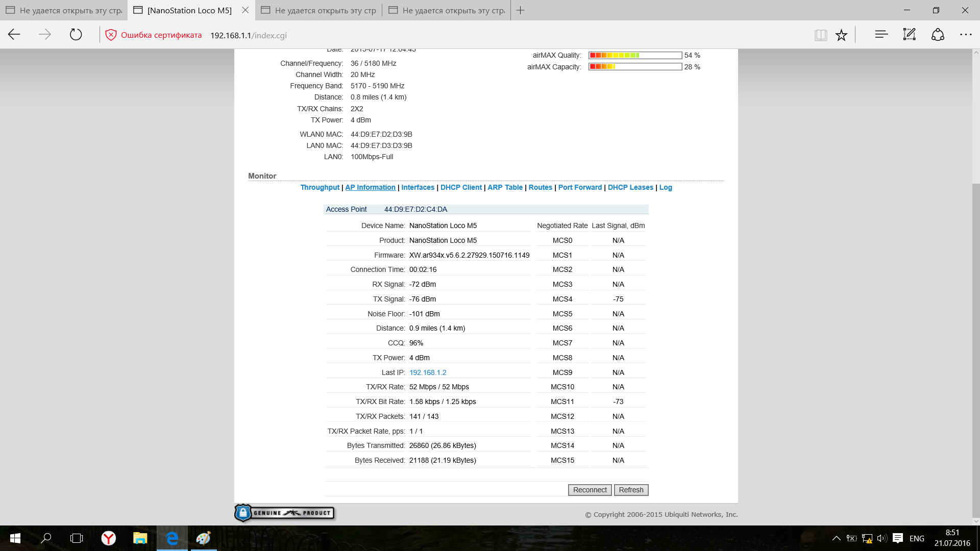Click the browser forward arrow

point(45,35)
